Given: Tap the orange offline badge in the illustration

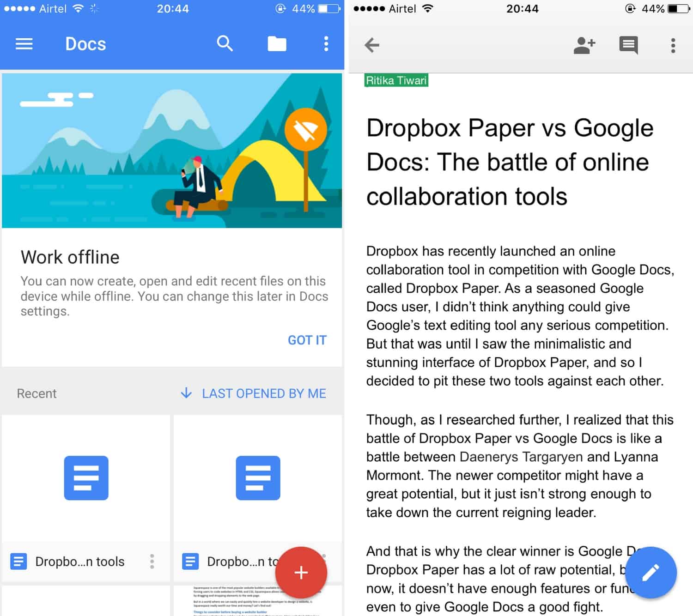Looking at the screenshot, I should [306, 130].
